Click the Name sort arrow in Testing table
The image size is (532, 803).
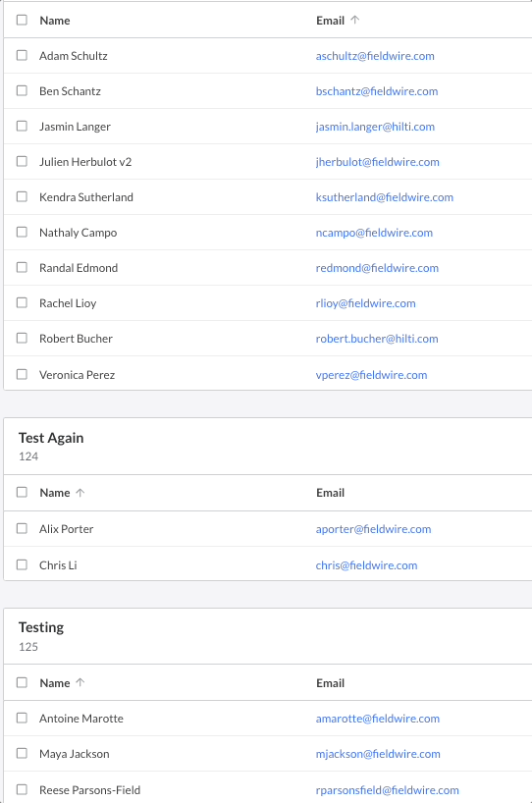pos(80,682)
